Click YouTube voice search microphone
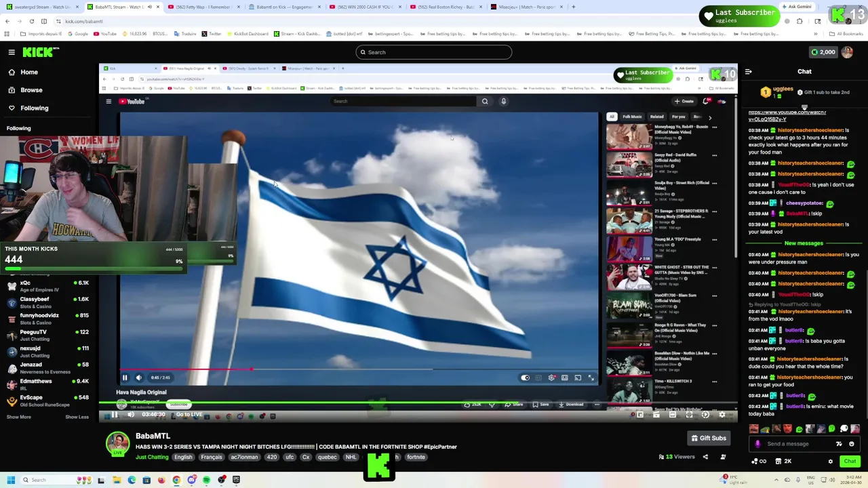 pos(503,101)
